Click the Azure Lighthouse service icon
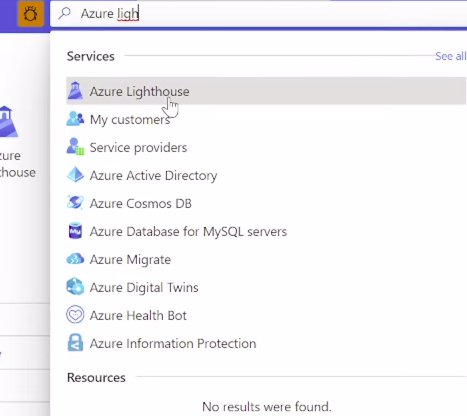Image resolution: width=467 pixels, height=416 pixels. [75, 91]
